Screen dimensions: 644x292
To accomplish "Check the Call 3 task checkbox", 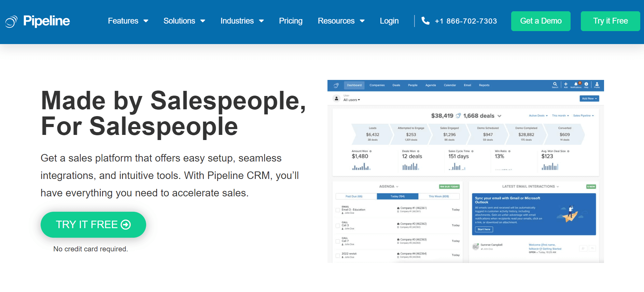I will click(338, 225).
